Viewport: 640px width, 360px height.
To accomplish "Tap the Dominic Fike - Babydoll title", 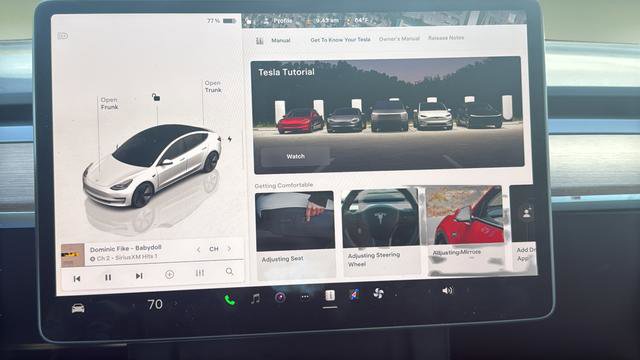I will [x=126, y=249].
